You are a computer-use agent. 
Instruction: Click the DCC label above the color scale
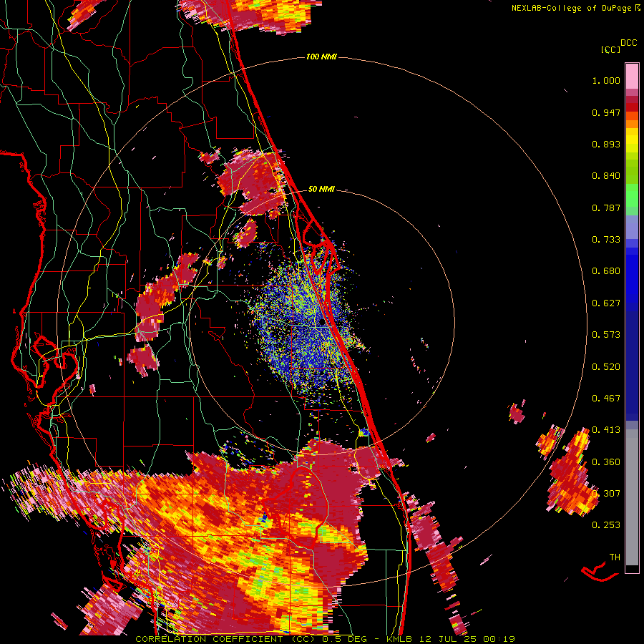point(628,43)
